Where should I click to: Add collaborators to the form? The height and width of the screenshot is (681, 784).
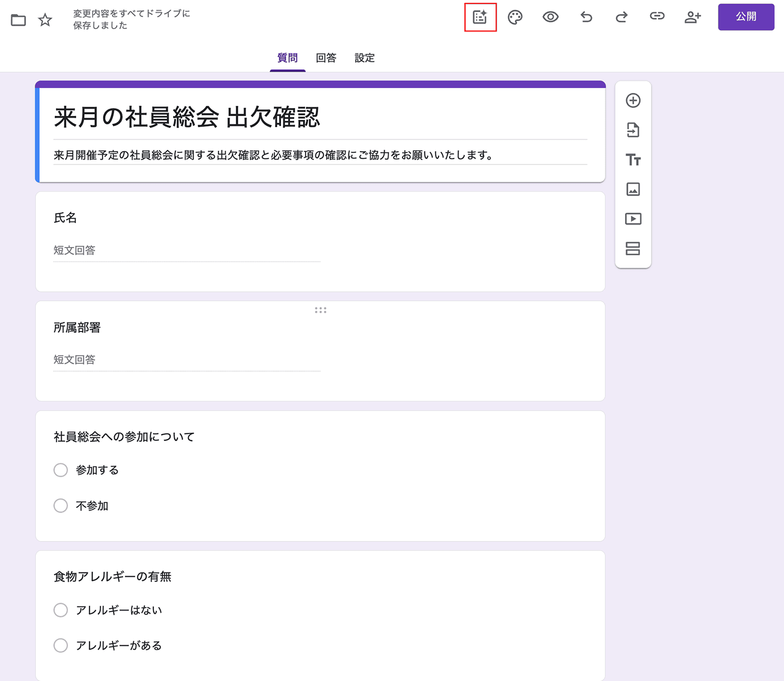[x=693, y=17]
